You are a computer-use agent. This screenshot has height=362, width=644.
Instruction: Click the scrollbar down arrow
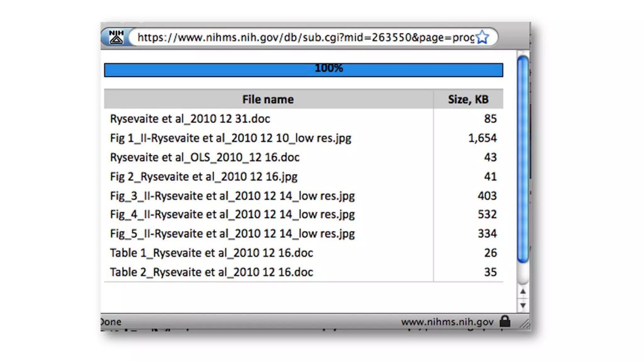pos(523,305)
